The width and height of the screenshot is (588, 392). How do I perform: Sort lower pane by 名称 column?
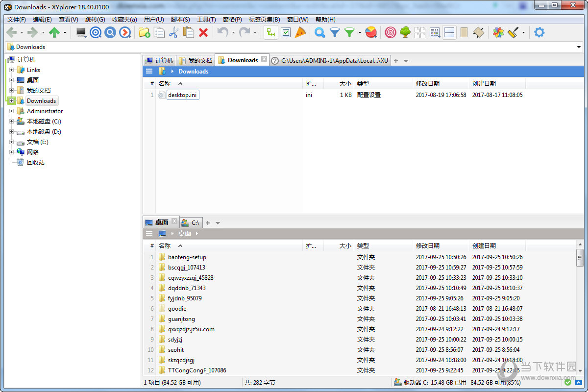[229, 246]
